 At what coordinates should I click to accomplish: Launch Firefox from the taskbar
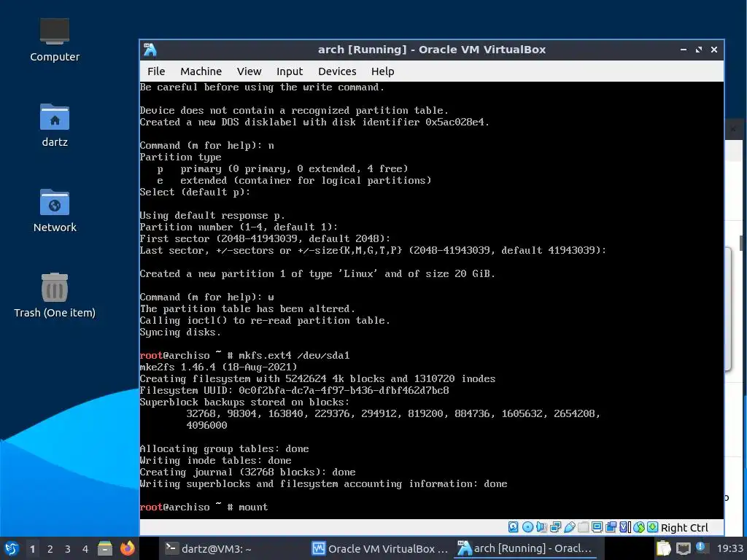(x=127, y=548)
